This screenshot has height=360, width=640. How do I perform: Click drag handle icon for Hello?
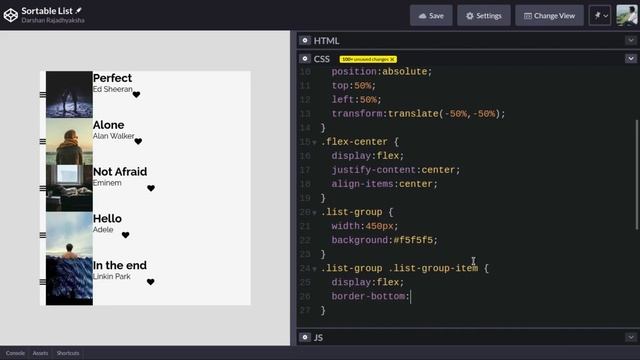point(43,235)
